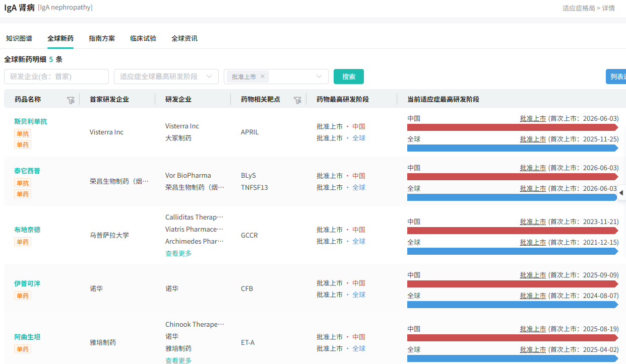Click blue global progress bar for 伊普可泮
Image resolution: width=626 pixels, height=364 pixels.
coord(513,305)
